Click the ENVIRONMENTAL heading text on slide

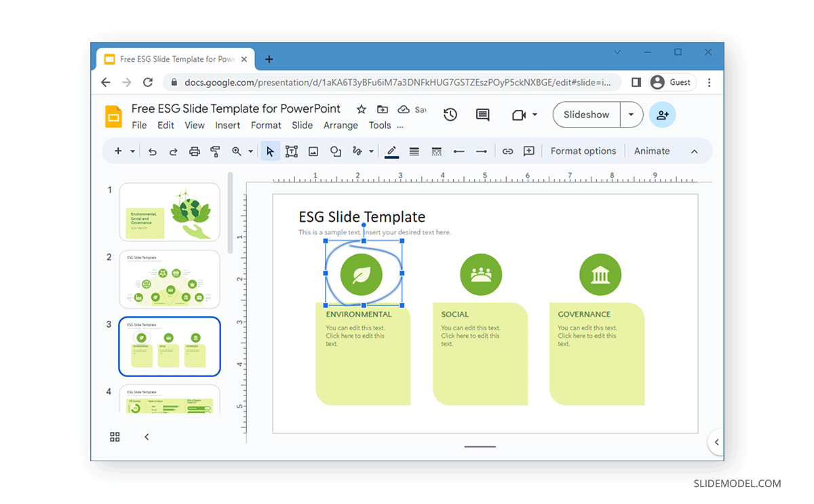(x=359, y=314)
